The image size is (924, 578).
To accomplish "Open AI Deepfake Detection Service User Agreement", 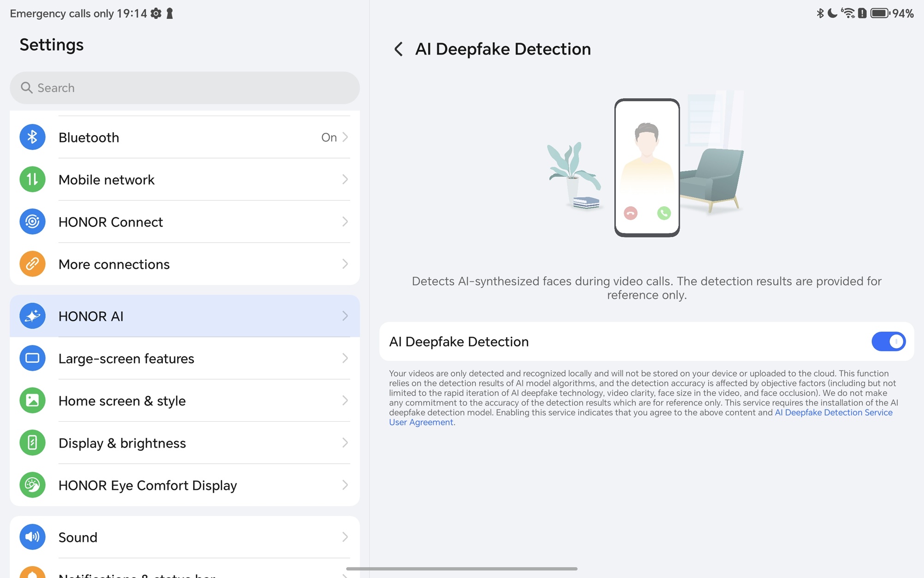I will click(833, 412).
